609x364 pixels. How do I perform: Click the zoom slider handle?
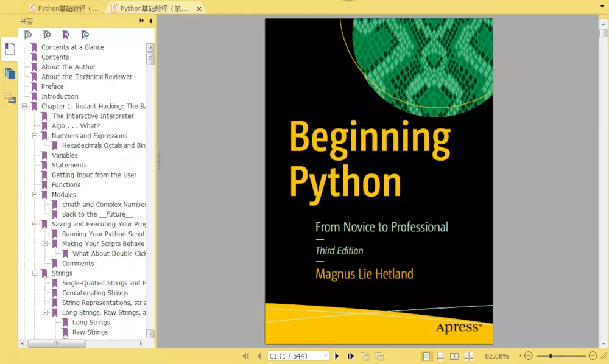coord(551,355)
